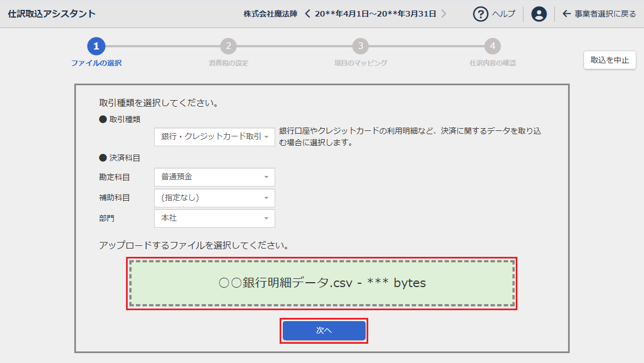Expand the 勘定科目 dropdown showing 普通預金

[x=214, y=177]
